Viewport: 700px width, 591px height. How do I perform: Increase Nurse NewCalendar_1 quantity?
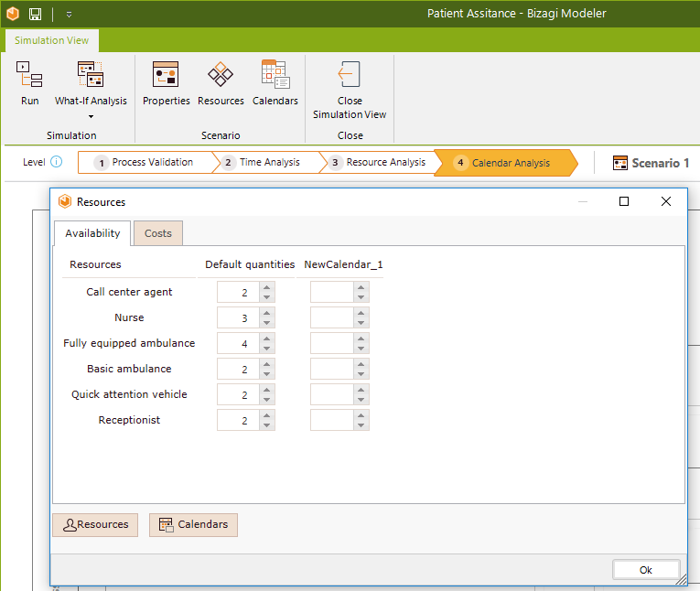click(x=361, y=313)
